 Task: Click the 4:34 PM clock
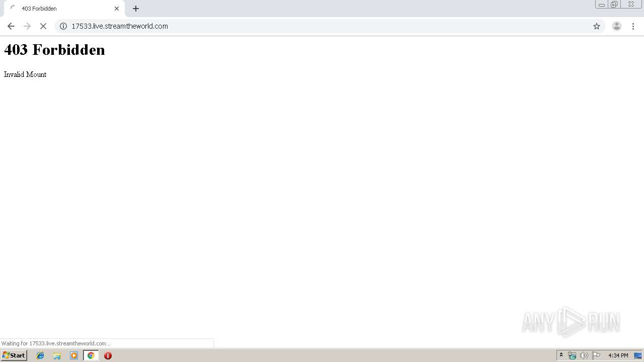618,355
